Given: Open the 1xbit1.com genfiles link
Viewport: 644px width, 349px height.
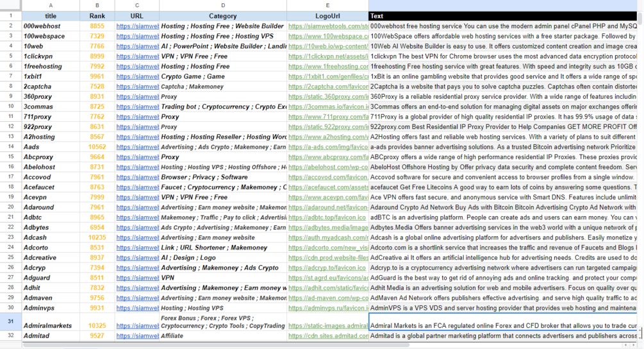Looking at the screenshot, I should pos(328,76).
